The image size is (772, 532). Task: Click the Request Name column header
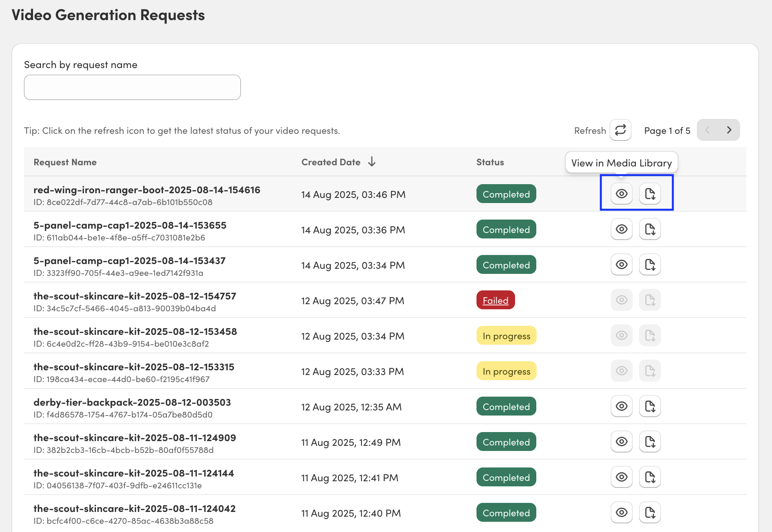coord(65,162)
